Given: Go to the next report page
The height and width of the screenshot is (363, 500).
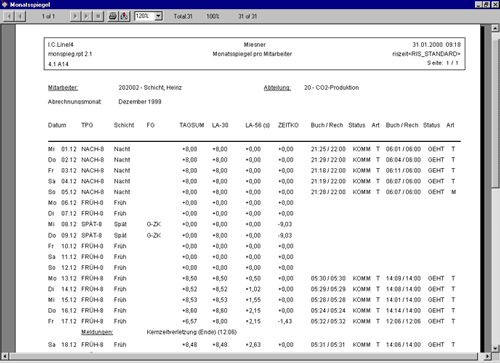Looking at the screenshot, I should 75,16.
